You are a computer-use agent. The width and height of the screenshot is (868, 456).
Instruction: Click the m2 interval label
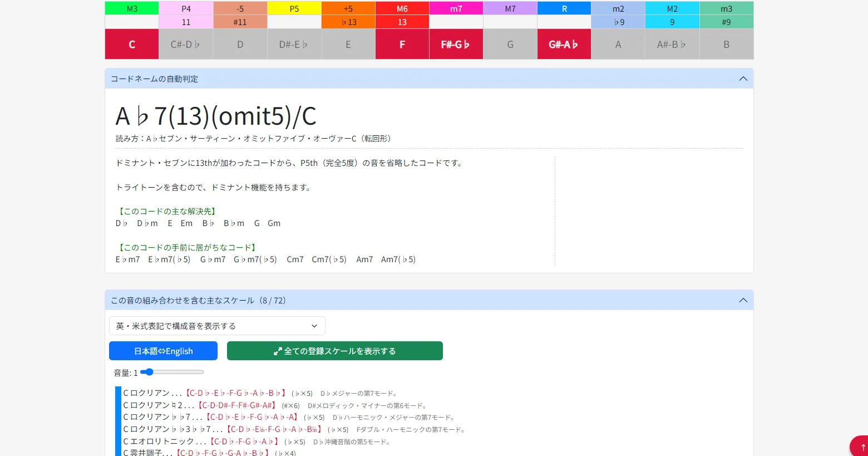pos(618,8)
